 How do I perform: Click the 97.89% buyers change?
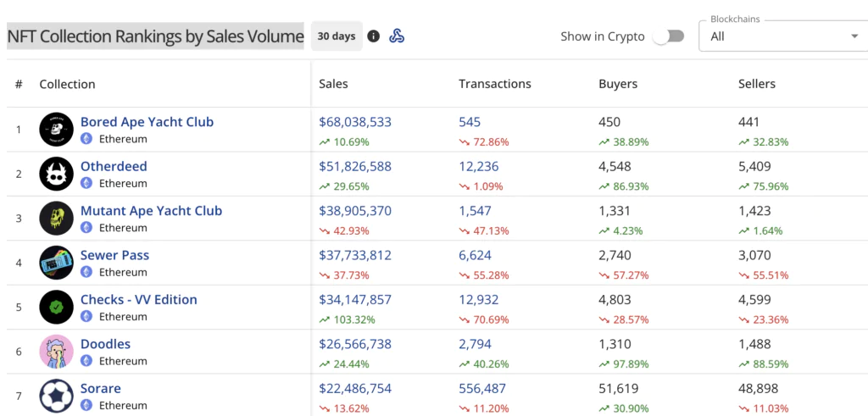(624, 364)
